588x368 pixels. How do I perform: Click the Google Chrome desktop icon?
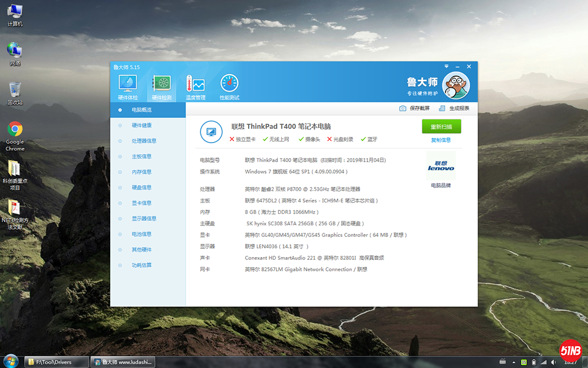pos(15,136)
